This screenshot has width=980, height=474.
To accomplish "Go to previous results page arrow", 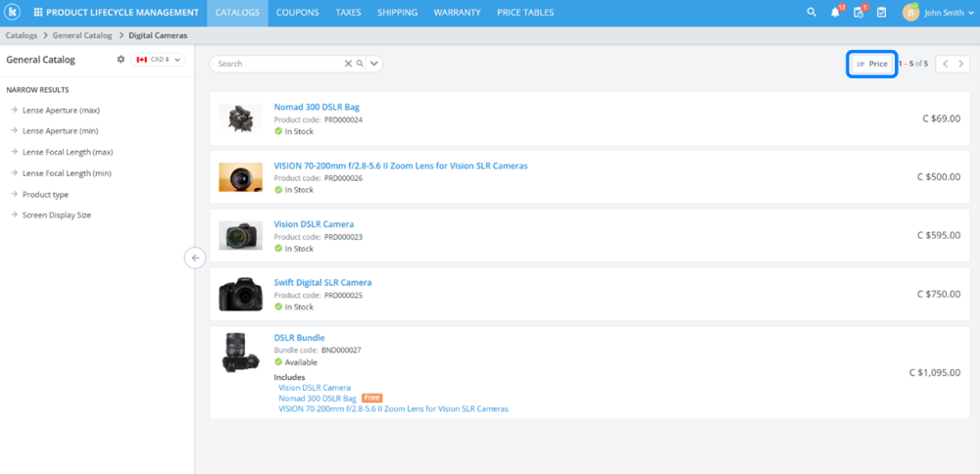I will click(945, 64).
